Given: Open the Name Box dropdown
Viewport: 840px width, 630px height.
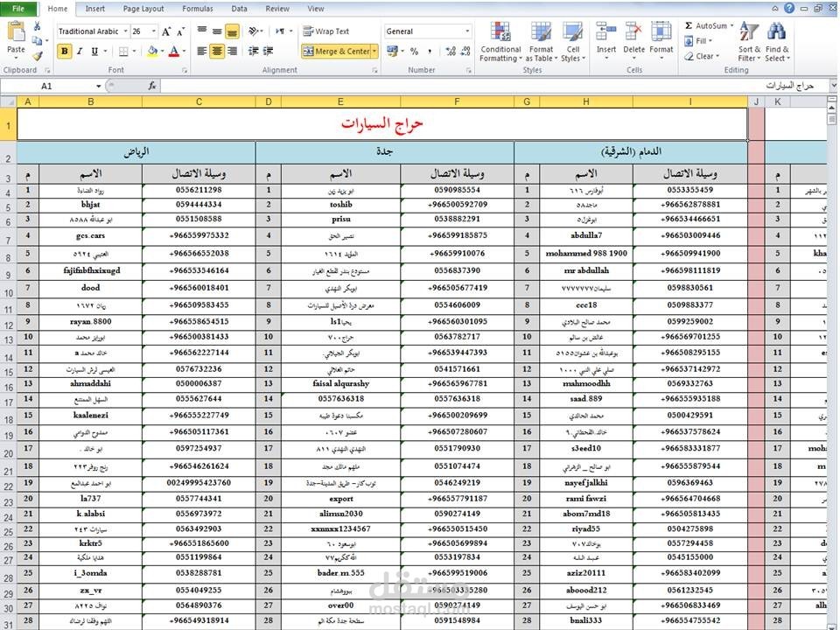Looking at the screenshot, I should pos(99,86).
